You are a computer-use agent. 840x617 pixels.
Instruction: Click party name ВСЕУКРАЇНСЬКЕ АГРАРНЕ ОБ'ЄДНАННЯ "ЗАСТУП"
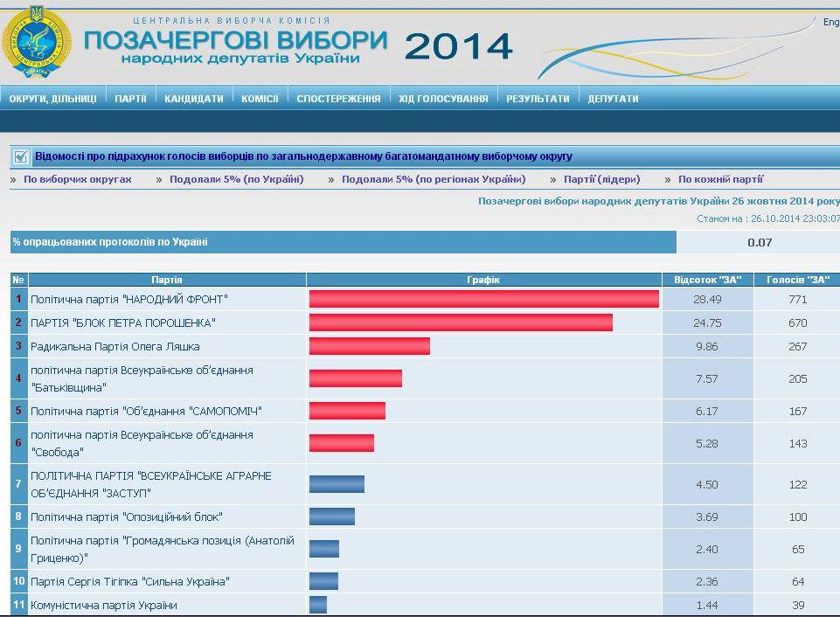tap(151, 484)
